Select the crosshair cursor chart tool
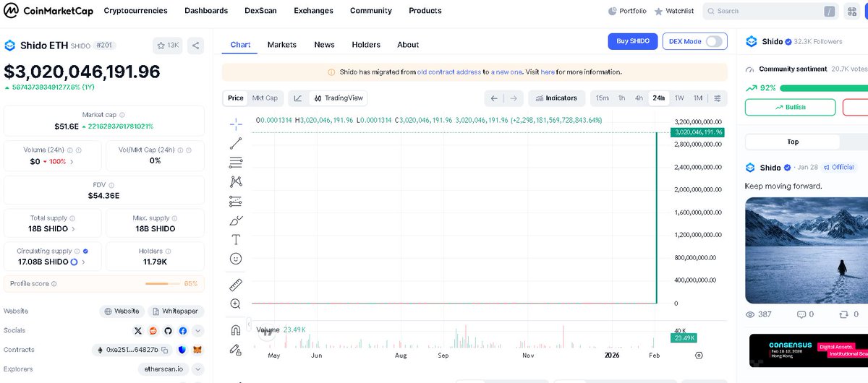The width and height of the screenshot is (868, 383). pos(236,124)
